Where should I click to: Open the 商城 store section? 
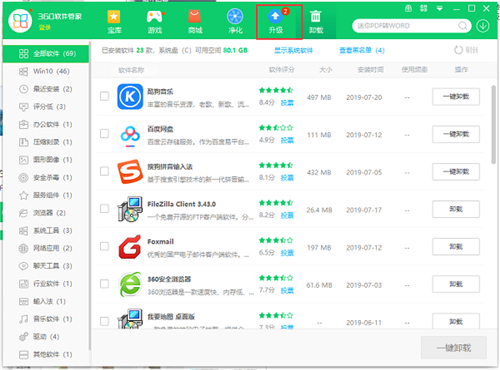(195, 22)
